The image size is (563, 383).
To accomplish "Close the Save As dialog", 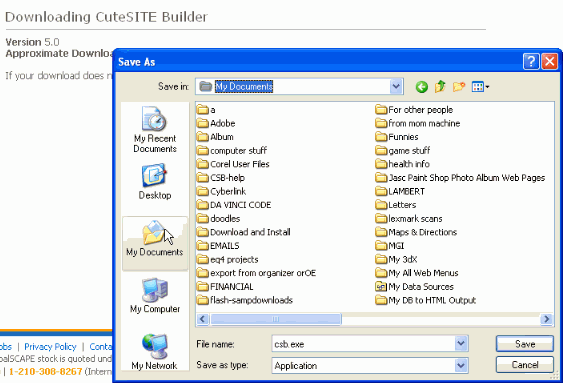I will click(550, 61).
